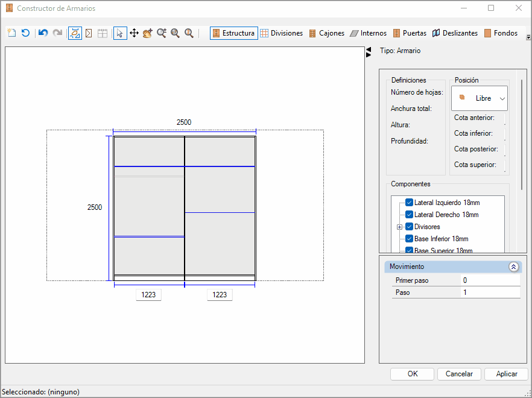Click the OK button
This screenshot has width=532, height=398.
click(412, 374)
